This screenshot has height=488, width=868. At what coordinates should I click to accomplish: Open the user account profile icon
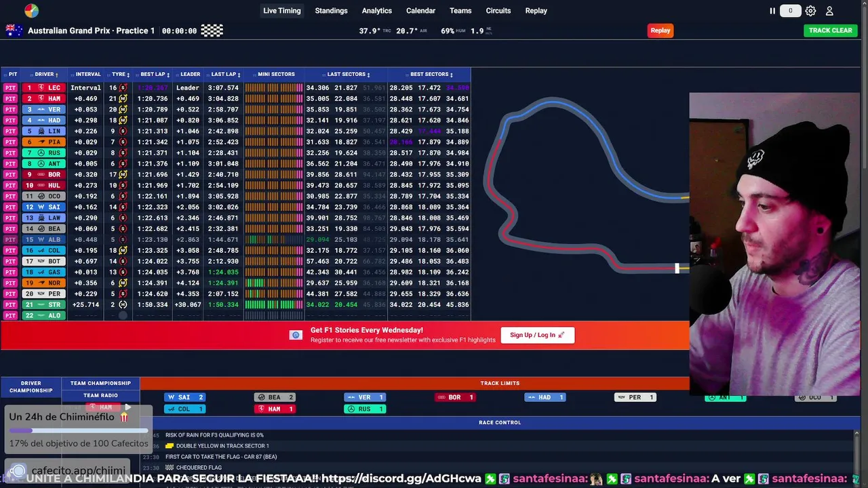tap(829, 11)
